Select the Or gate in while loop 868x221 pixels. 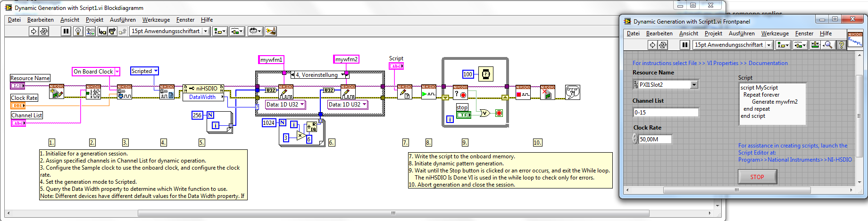coord(484,113)
